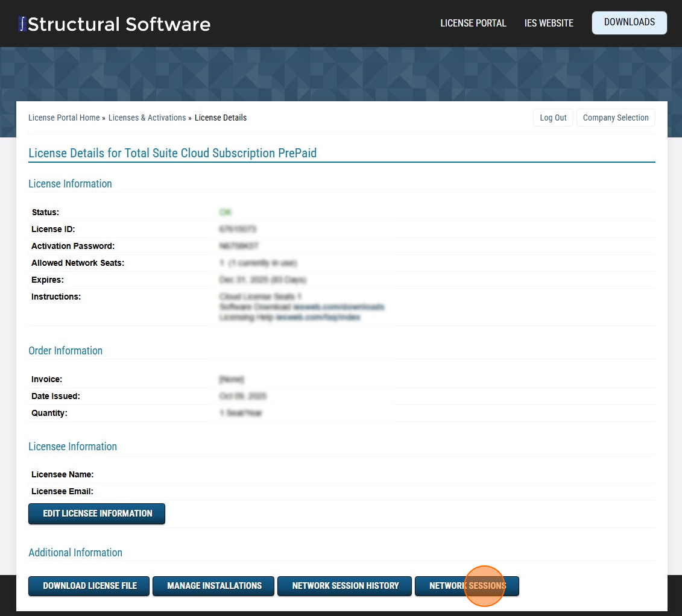Click the Activation Password label
The height and width of the screenshot is (616, 682).
[73, 246]
